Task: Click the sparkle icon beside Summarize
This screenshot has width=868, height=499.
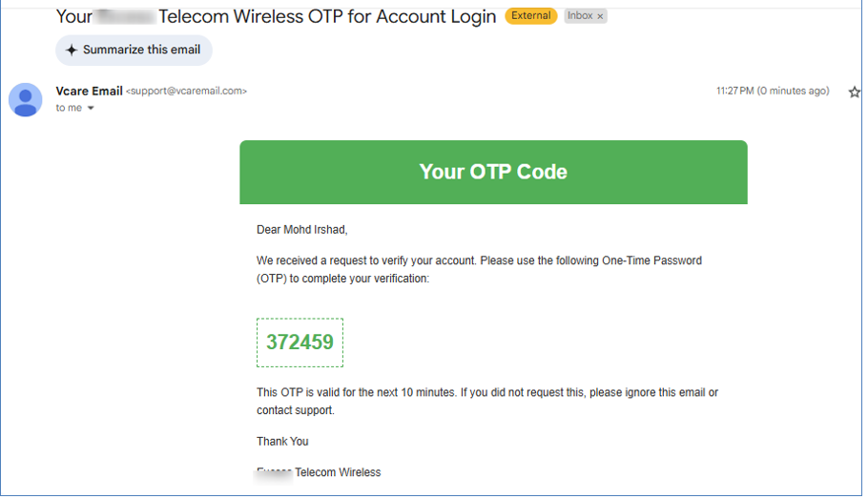Action: pos(72,50)
